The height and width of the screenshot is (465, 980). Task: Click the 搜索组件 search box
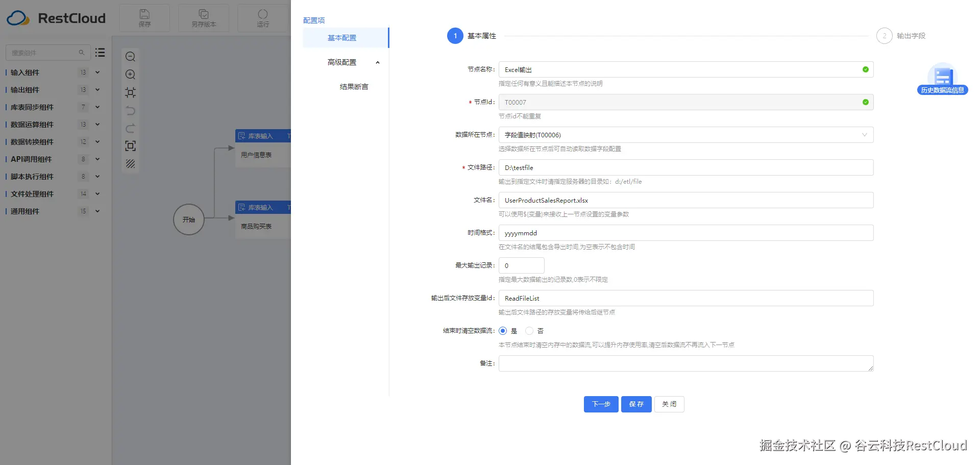(x=48, y=53)
